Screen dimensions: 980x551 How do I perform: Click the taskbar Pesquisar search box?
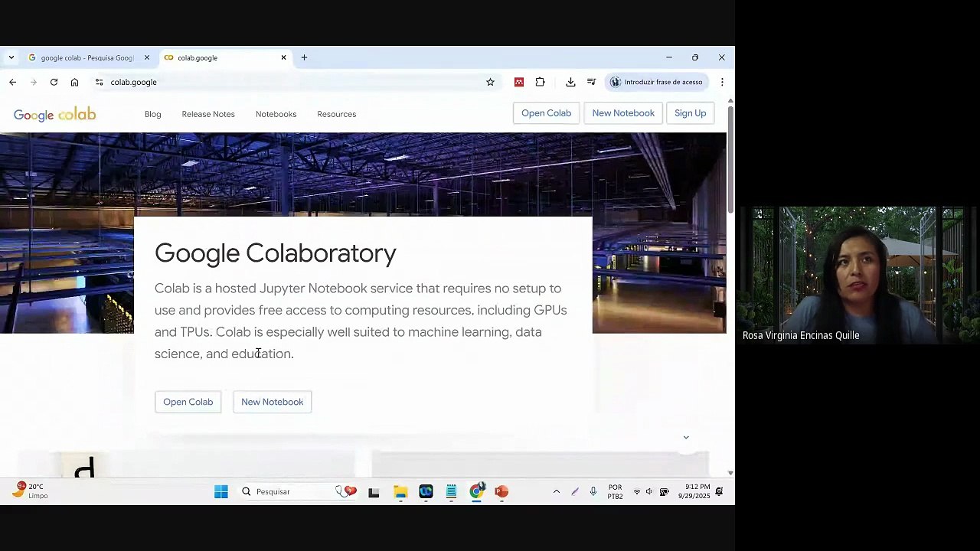point(299,491)
